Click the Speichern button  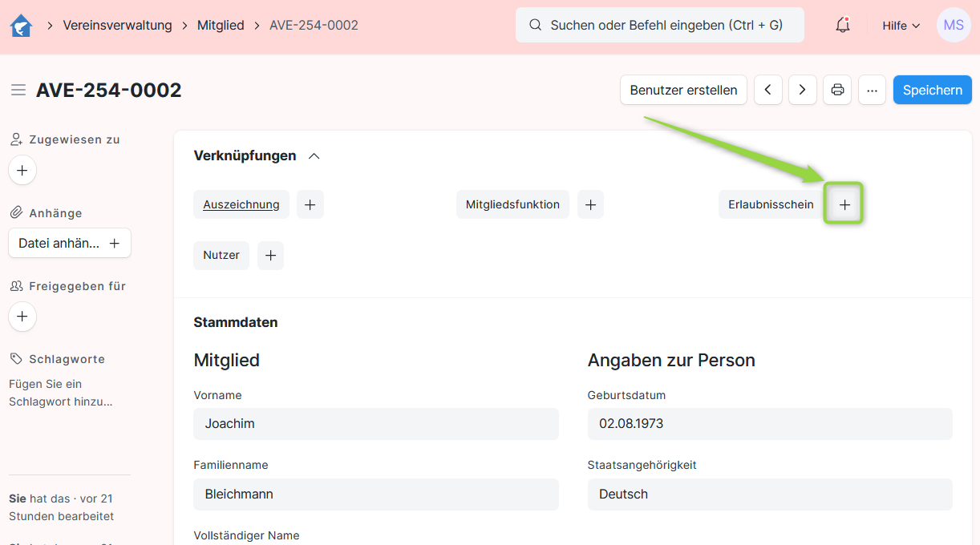coord(932,90)
